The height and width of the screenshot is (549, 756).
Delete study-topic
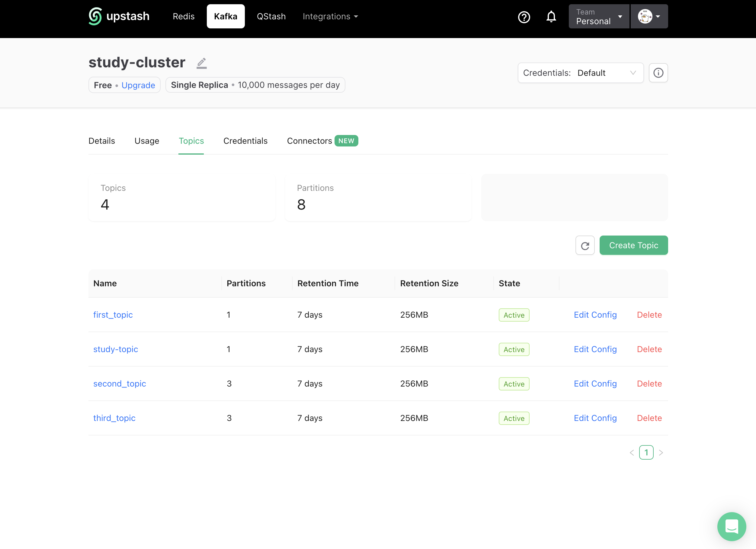[x=649, y=349]
